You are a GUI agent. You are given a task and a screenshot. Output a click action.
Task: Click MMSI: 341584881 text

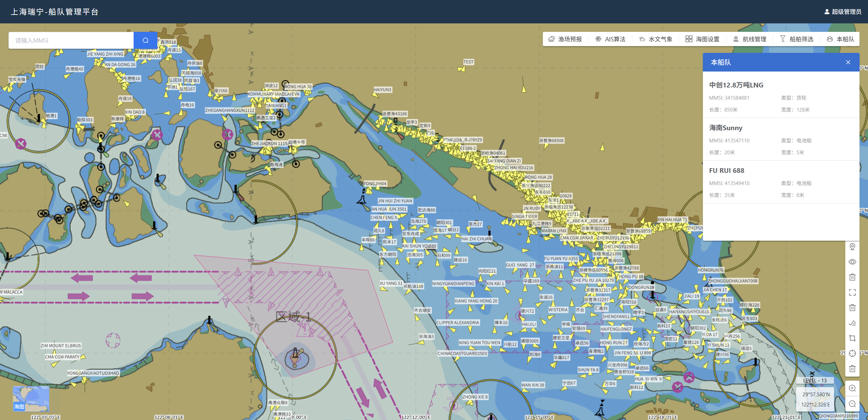[729, 98]
